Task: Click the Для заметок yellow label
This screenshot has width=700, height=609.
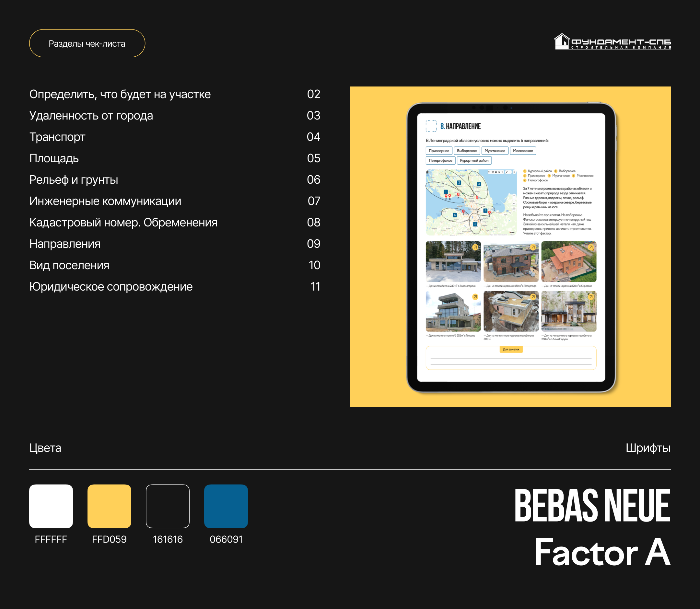Action: coord(511,349)
